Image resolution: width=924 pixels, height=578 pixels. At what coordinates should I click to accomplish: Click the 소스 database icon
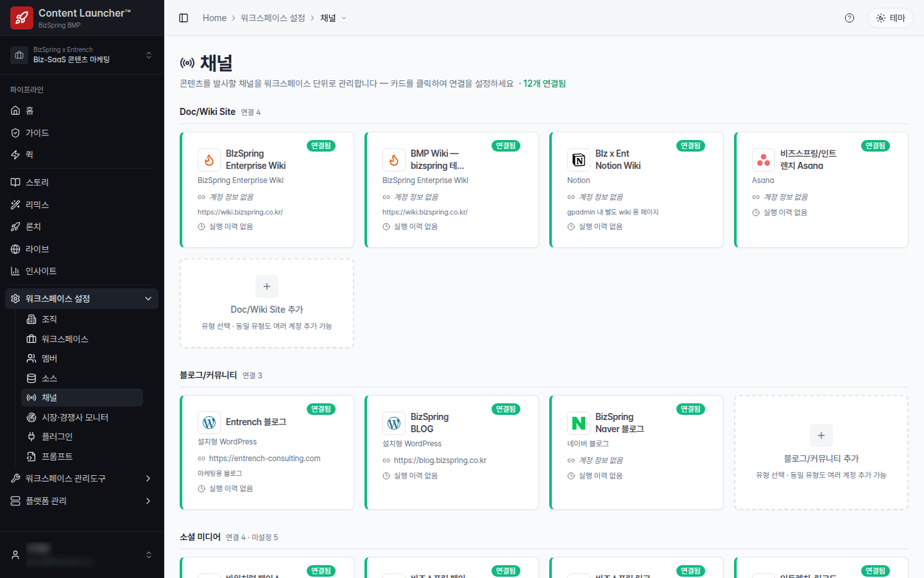tap(31, 378)
